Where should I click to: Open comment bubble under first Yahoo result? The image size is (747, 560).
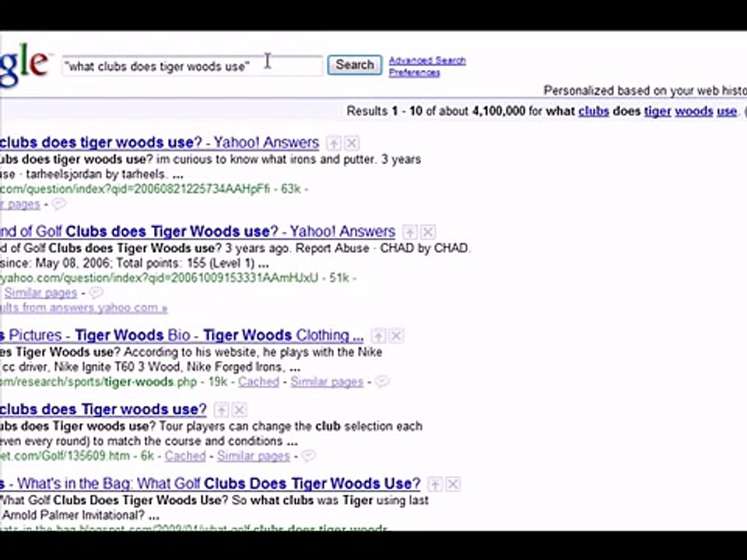(x=58, y=205)
